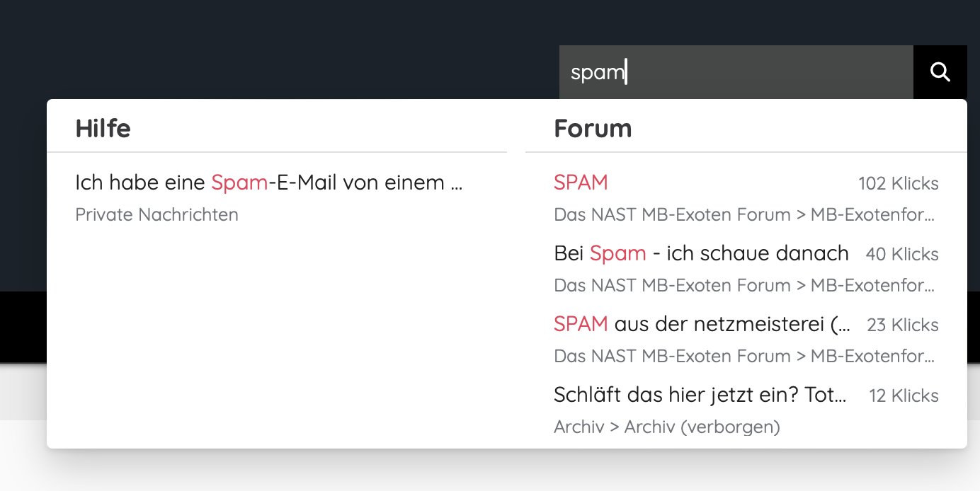Click the "Hilfe" section heading
The width and height of the screenshot is (980, 491).
(103, 129)
